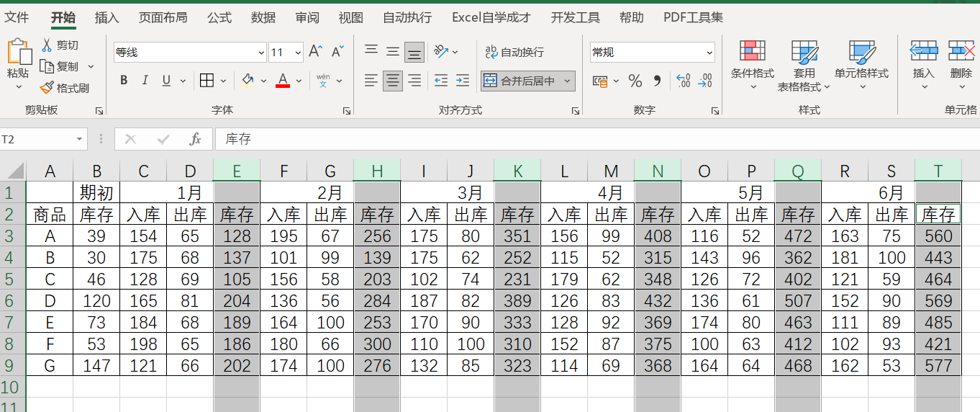Image resolution: width=980 pixels, height=412 pixels.
Task: Toggle Wrap Text (自动换行)
Action: point(514,52)
